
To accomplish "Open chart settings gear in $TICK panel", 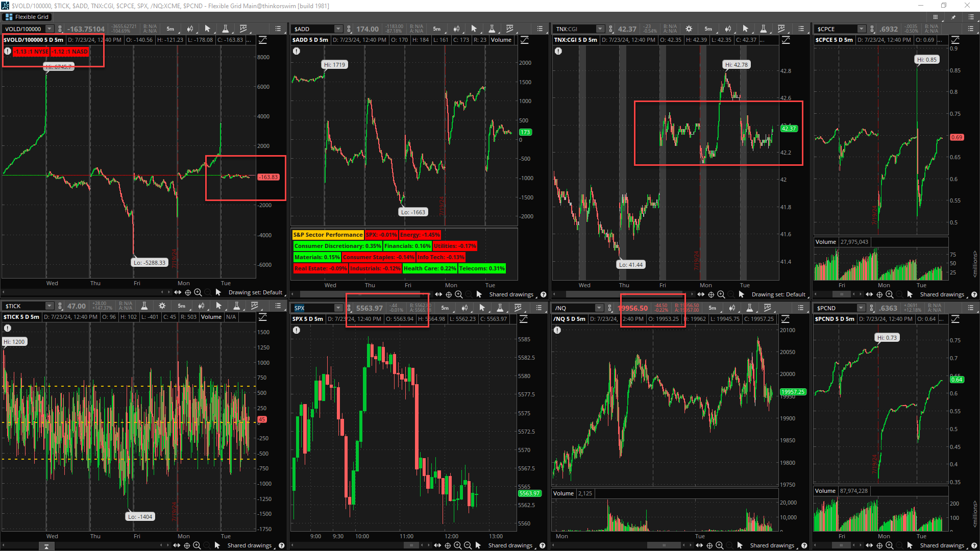I will tap(162, 306).
